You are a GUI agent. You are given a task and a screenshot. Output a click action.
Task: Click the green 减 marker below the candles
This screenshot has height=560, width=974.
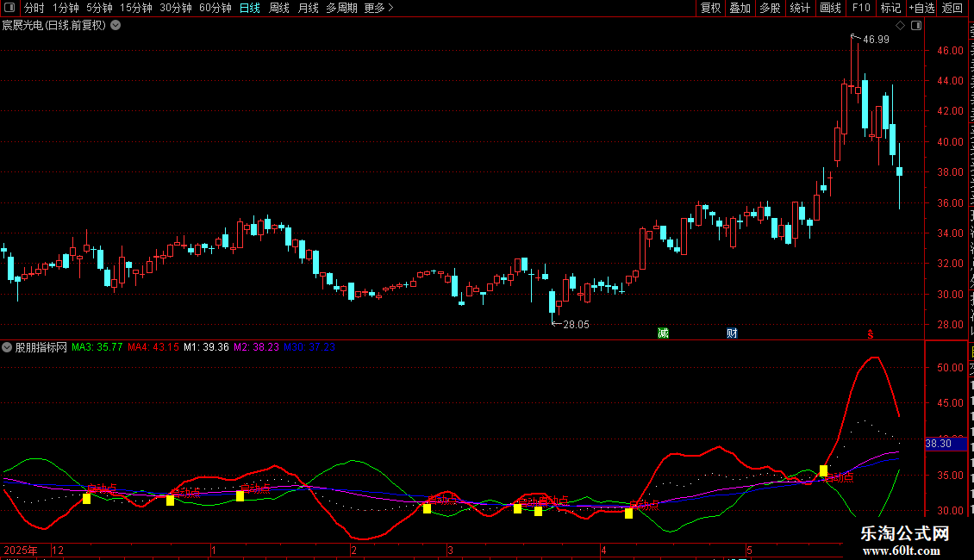[x=664, y=333]
